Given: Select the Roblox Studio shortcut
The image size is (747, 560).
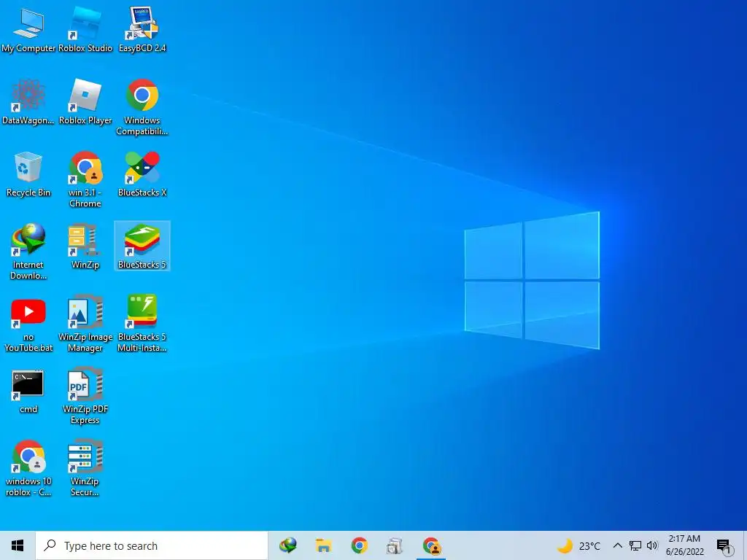Looking at the screenshot, I should (85, 29).
